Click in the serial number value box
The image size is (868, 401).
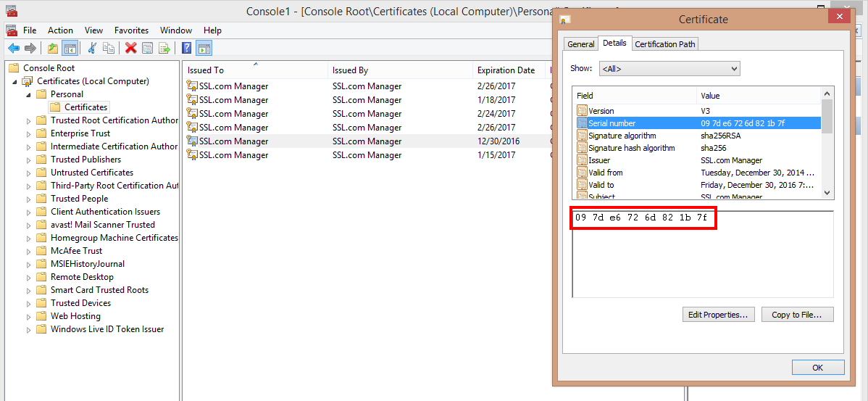click(703, 254)
